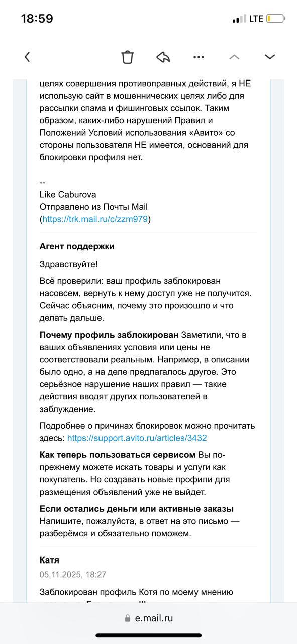Delete this email using the trash icon
Viewport: 297px width, 644px height.
point(128,56)
